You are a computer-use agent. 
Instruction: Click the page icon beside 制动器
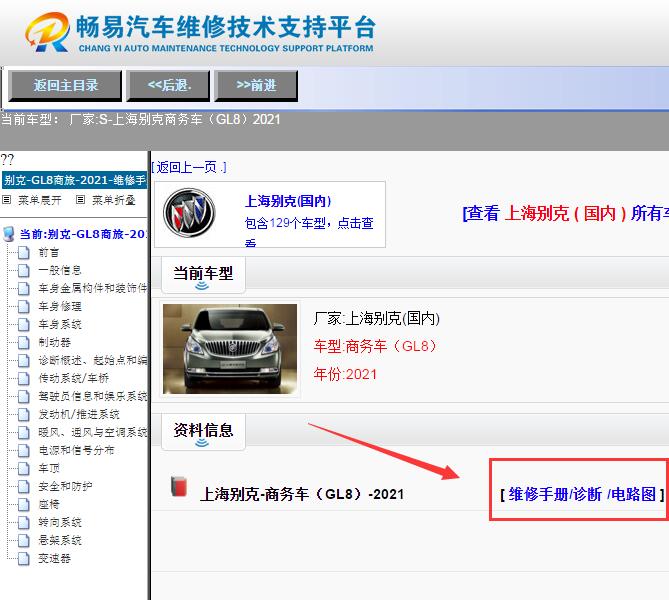(23, 342)
